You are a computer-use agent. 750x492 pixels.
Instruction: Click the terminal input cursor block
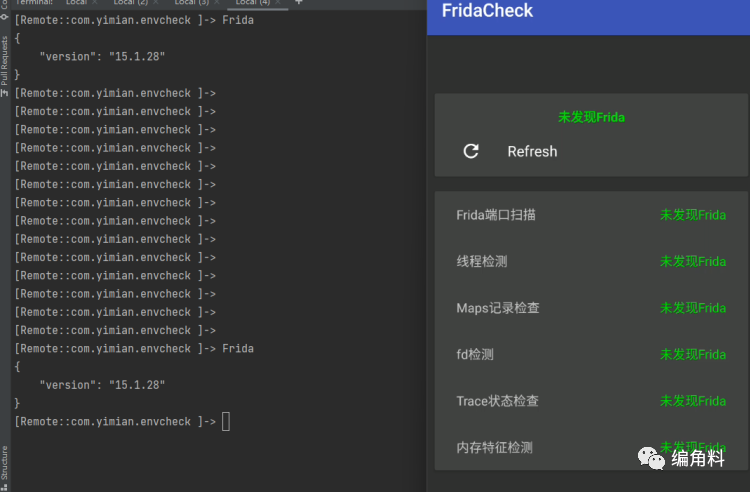(226, 421)
